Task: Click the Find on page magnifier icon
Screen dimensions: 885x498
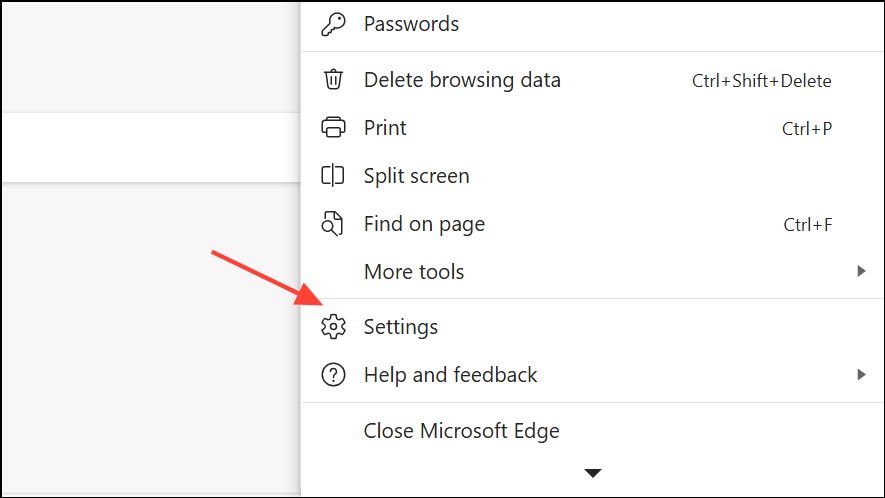Action: (332, 224)
